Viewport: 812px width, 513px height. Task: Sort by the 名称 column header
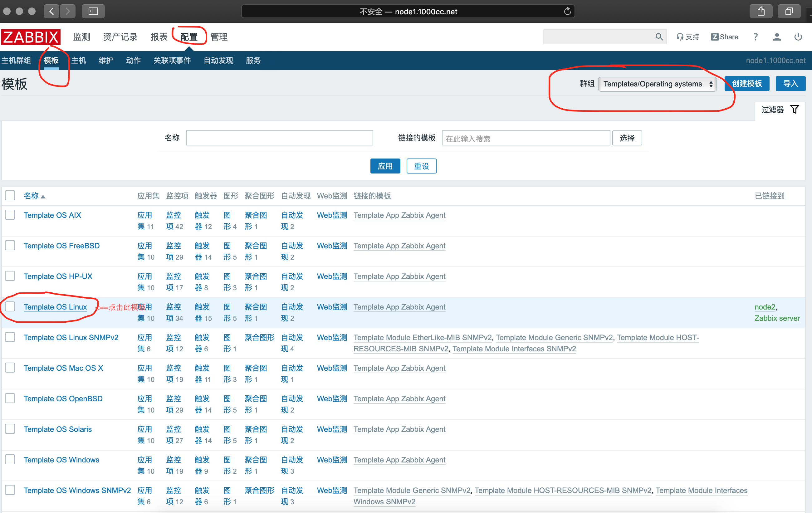click(31, 196)
